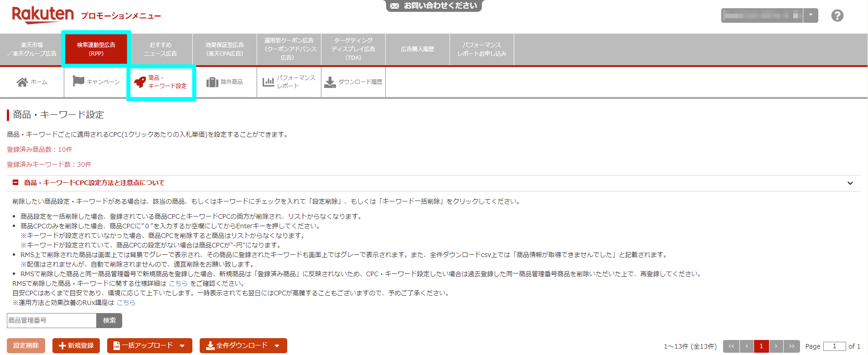Switch to the おすすめニュース広告 tab

click(x=160, y=49)
